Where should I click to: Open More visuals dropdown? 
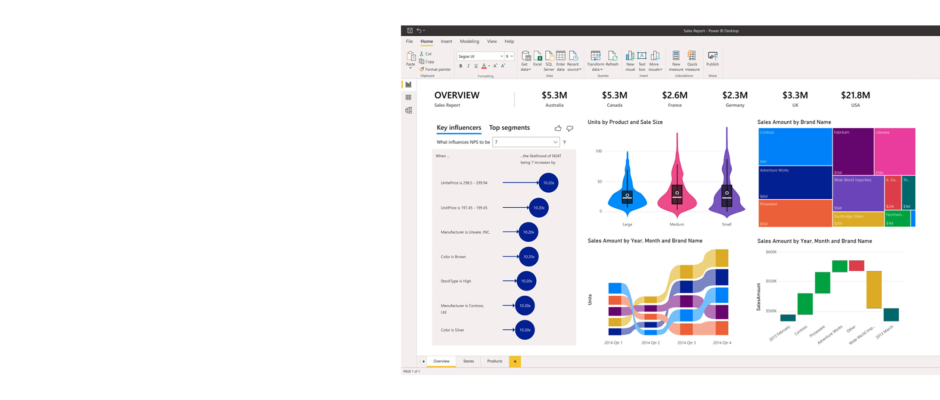point(655,61)
